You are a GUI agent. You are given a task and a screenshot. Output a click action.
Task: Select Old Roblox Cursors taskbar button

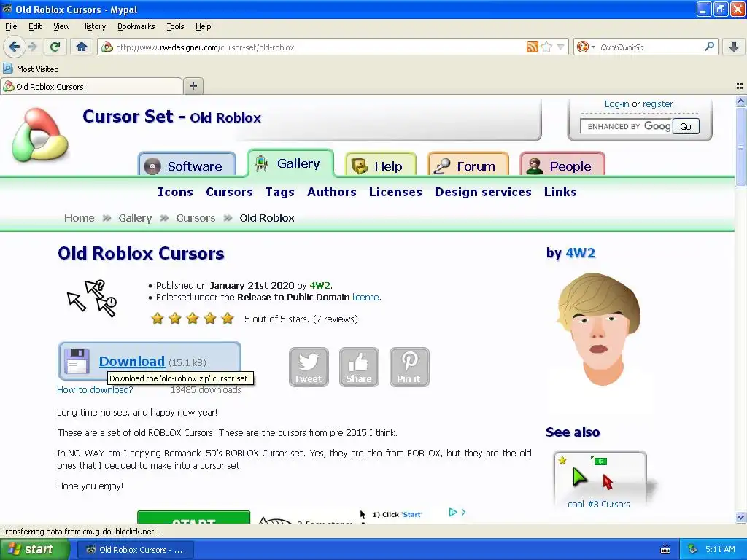(135, 550)
